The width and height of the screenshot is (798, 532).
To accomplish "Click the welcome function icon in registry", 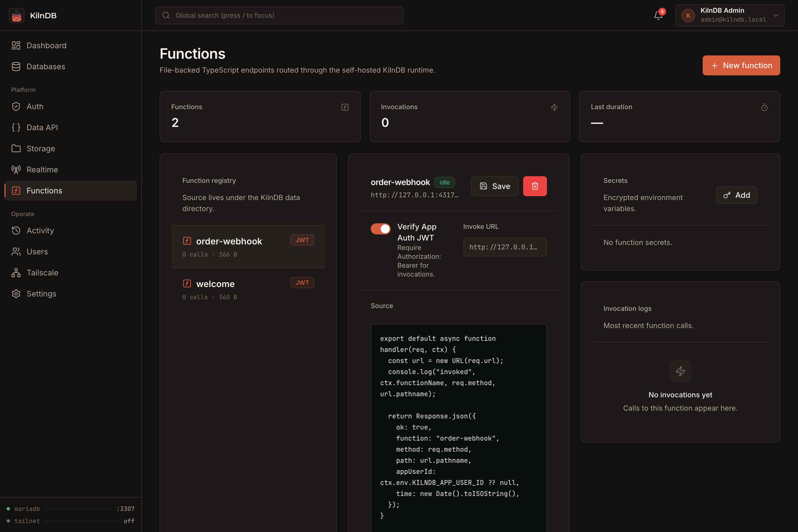I will pos(187,284).
